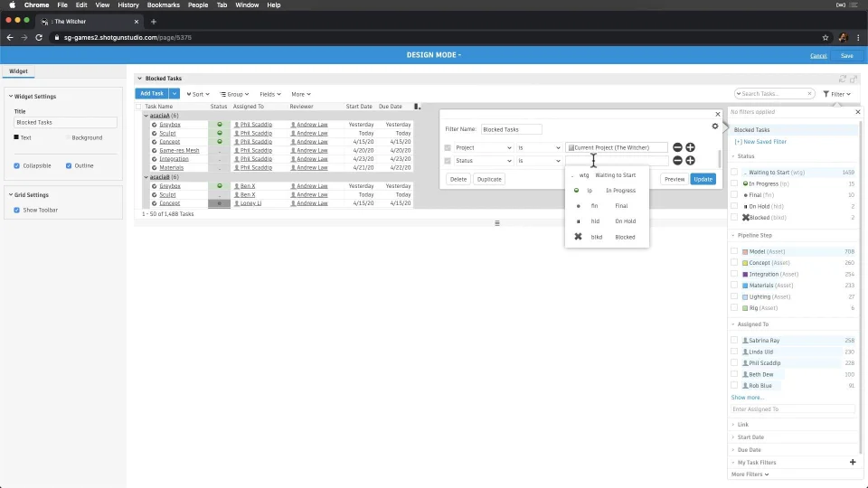The width and height of the screenshot is (868, 488).
Task: Expand the Link filter section
Action: click(743, 425)
